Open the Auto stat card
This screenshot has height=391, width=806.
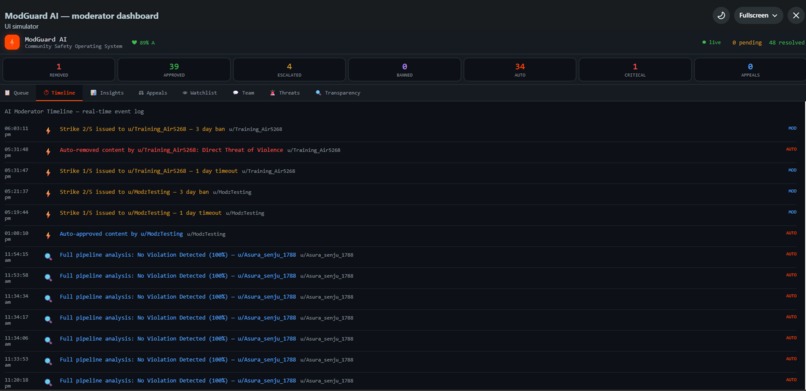520,69
